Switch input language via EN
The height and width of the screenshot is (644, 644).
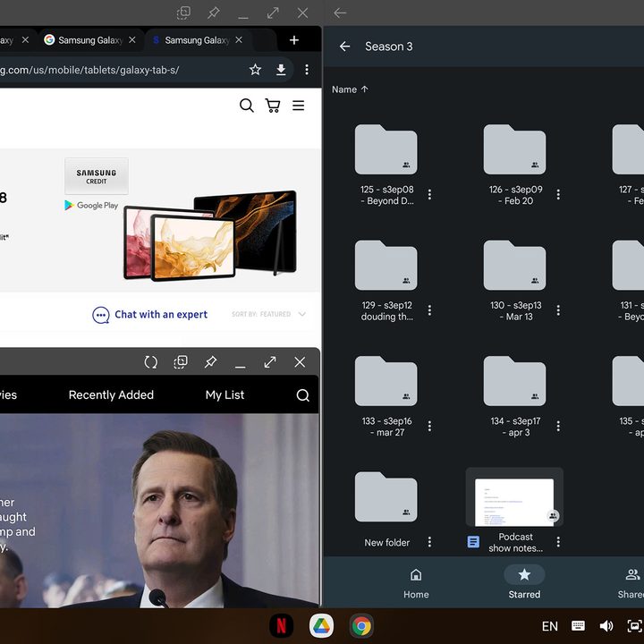(x=549, y=626)
